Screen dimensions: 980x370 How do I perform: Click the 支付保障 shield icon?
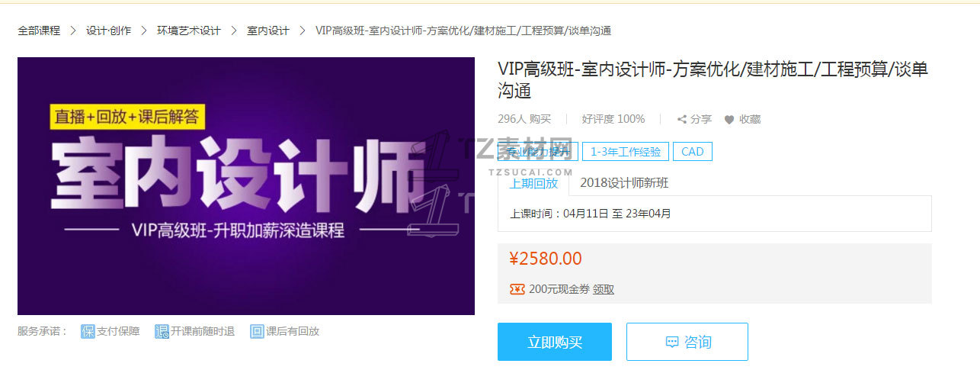[x=88, y=331]
